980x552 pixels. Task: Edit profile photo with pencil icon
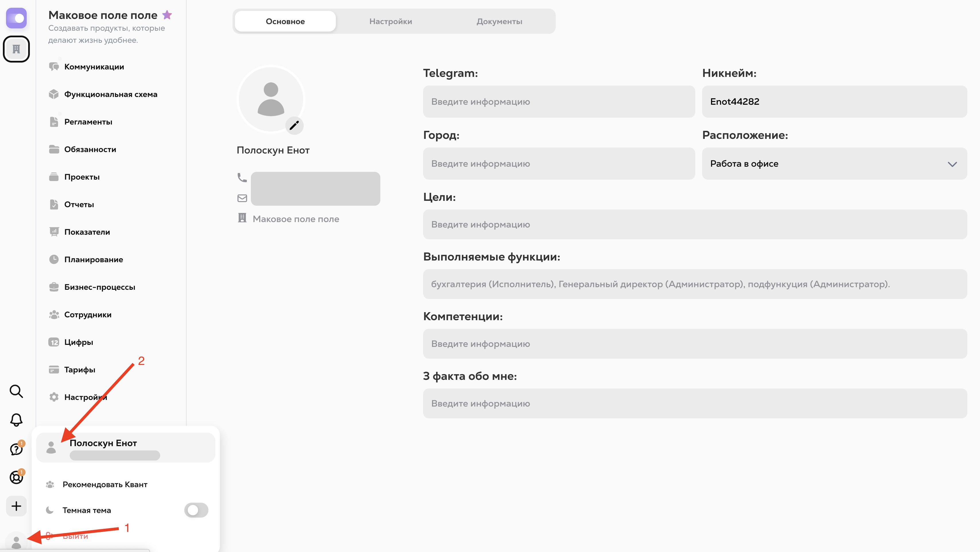pos(294,125)
